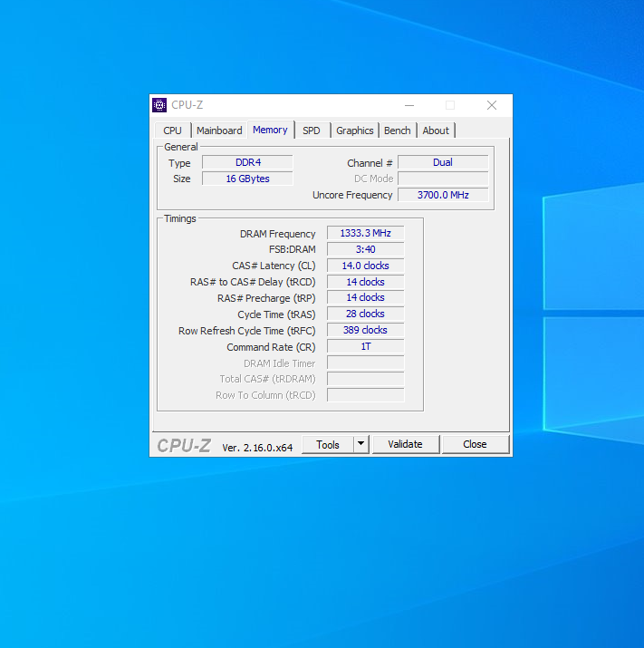Click the FSB:DRAM label
This screenshot has width=644, height=648.
coord(292,249)
